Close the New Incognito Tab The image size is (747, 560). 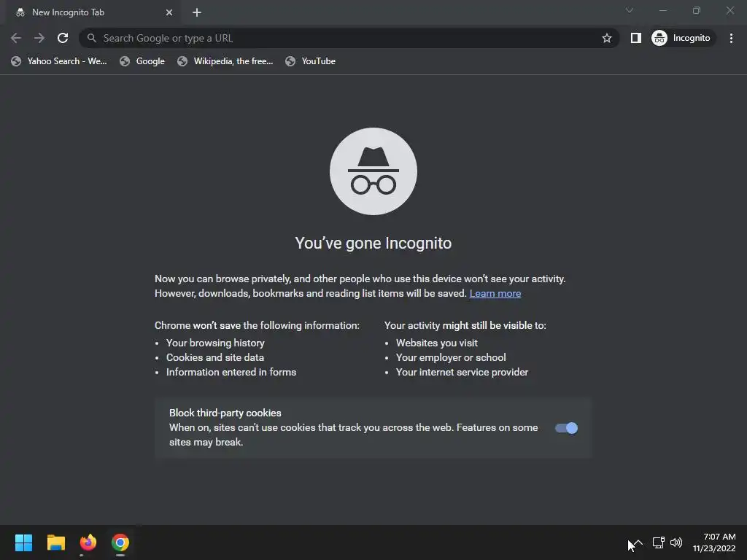coord(169,12)
